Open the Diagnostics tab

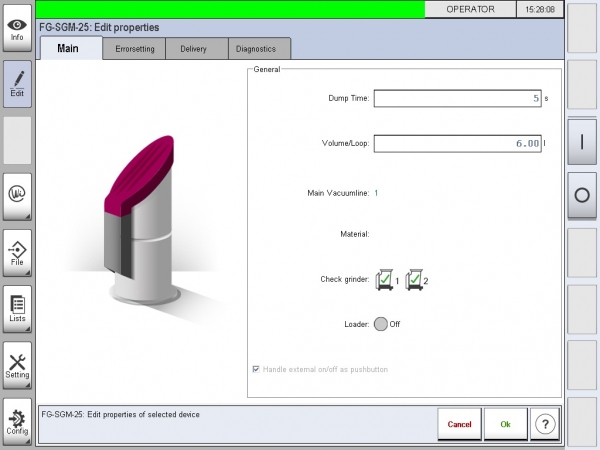(257, 48)
